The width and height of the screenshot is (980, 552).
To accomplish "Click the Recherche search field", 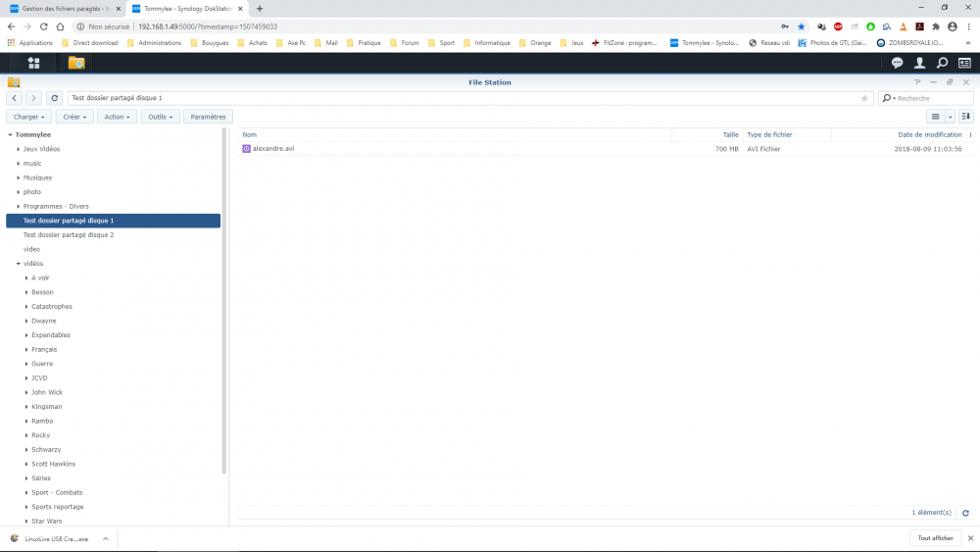I will [933, 98].
